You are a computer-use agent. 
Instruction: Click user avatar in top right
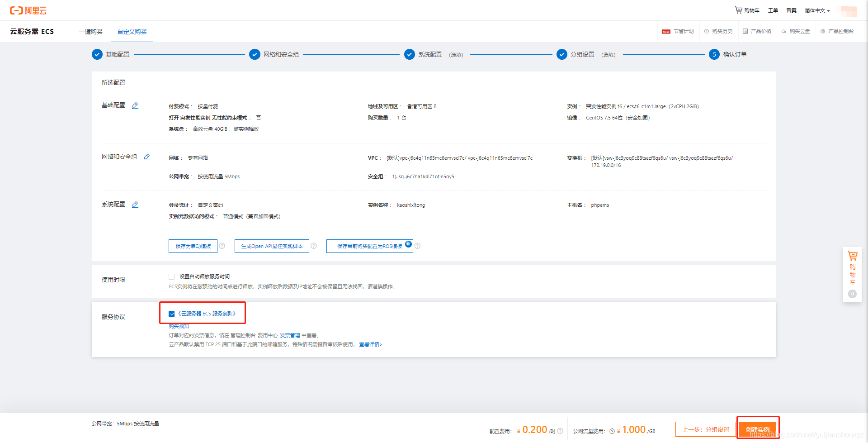coord(849,10)
